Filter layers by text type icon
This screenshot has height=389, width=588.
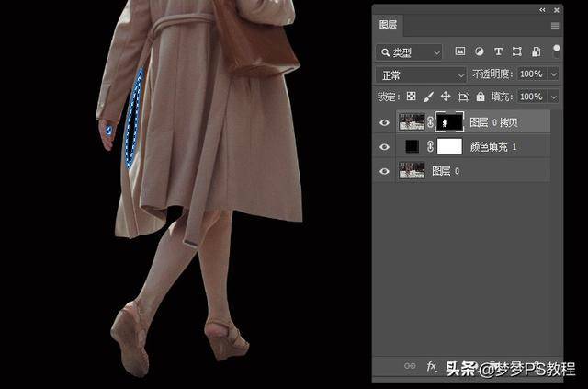(498, 51)
